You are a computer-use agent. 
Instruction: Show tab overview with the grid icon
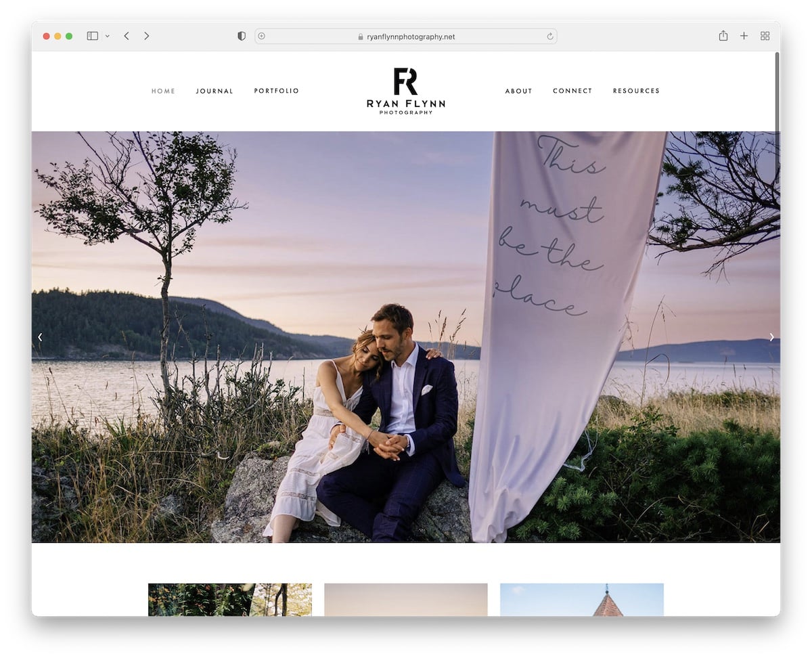pos(765,36)
